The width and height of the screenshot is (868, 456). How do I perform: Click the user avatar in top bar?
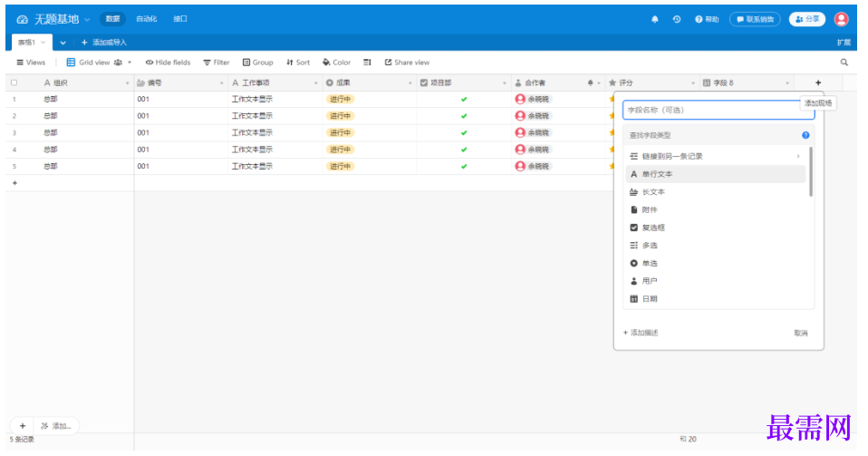click(841, 19)
